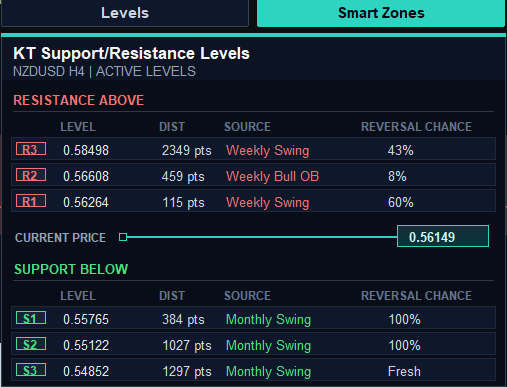Click LEVEL column header under resistance
The width and height of the screenshot is (507, 387).
pos(78,127)
